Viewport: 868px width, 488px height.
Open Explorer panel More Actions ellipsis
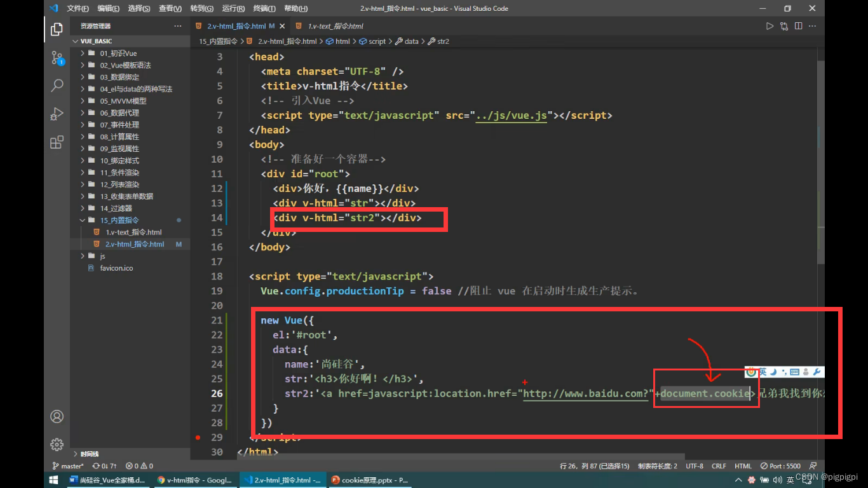[178, 26]
